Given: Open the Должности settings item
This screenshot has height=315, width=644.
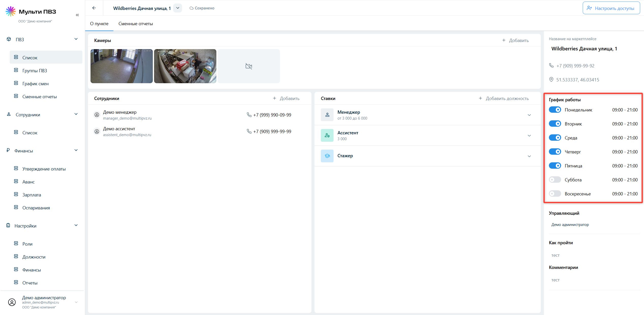Looking at the screenshot, I should [46, 257].
